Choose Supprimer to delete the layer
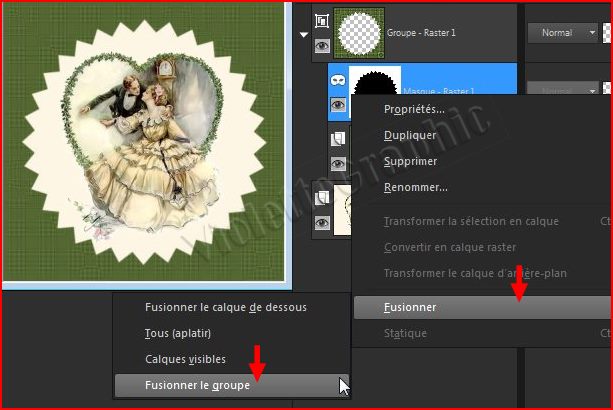This screenshot has height=410, width=613. coord(411,161)
